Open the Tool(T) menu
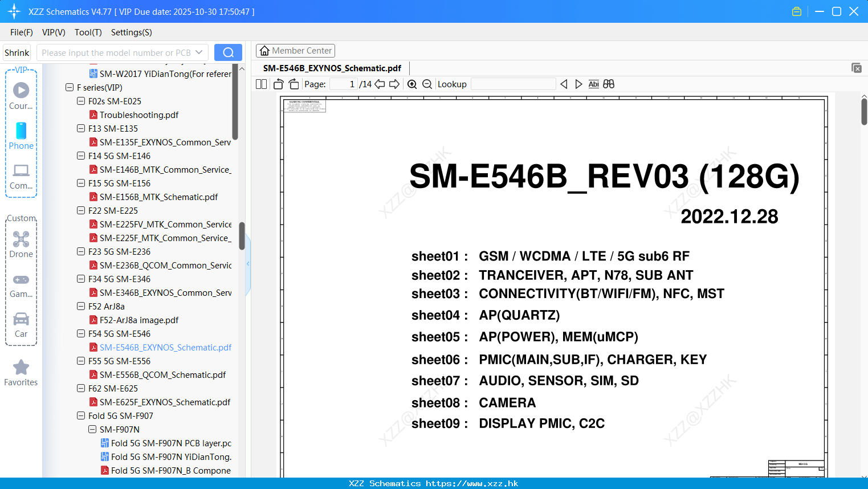 click(x=88, y=32)
